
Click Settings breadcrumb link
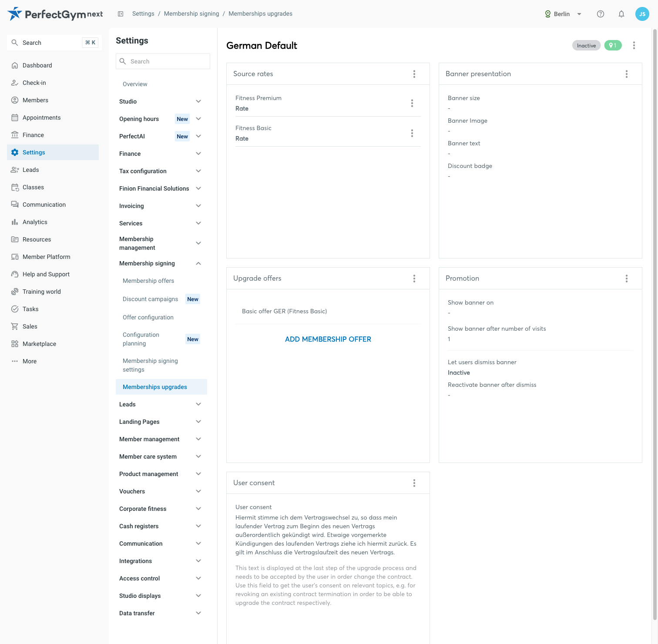(143, 14)
